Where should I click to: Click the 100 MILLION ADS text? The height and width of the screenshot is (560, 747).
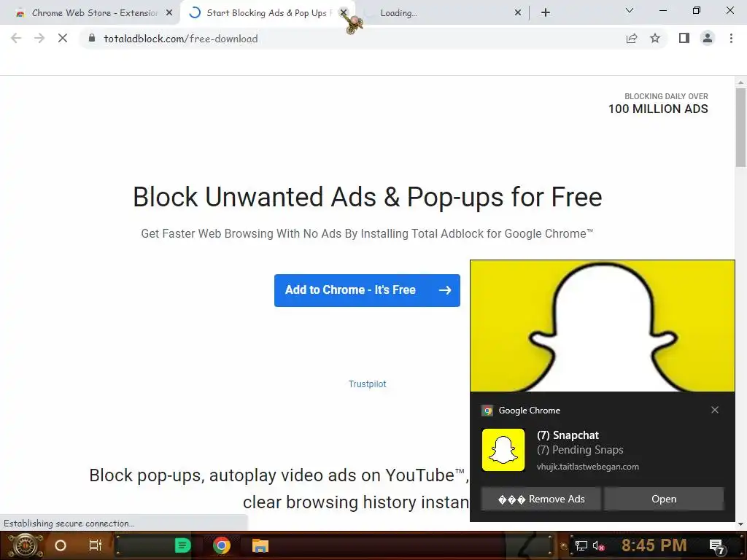pos(658,109)
